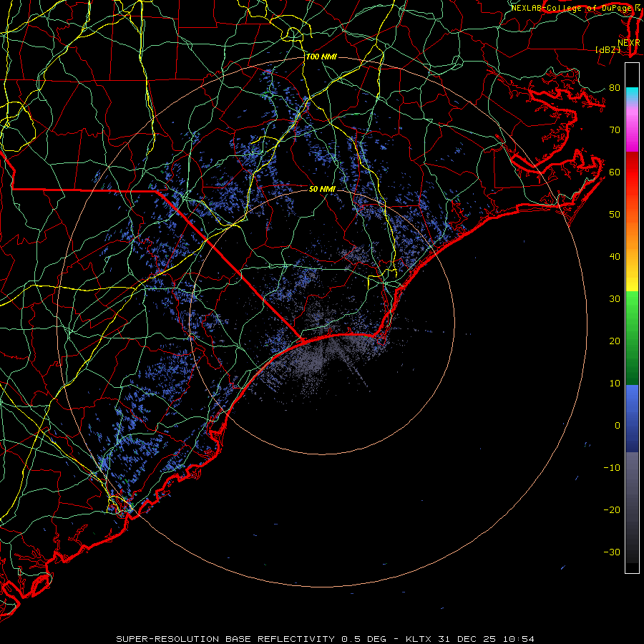Select the -30 value on the dBZ scale
The image size is (644, 644).
(x=612, y=552)
